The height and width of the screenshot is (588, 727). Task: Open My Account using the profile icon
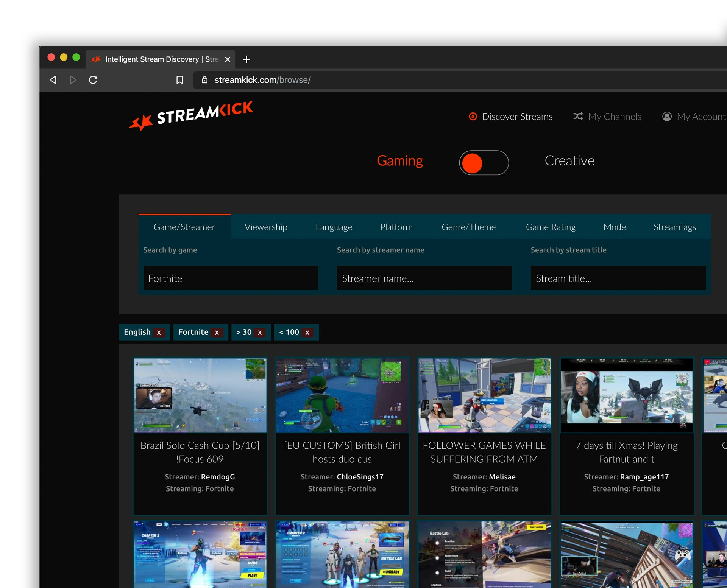tap(666, 117)
